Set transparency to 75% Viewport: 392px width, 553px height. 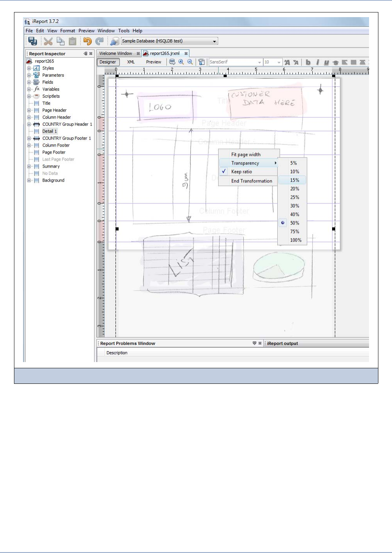pos(292,231)
